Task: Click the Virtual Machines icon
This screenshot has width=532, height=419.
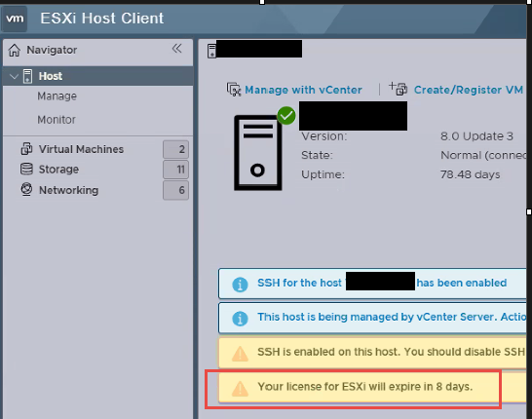Action: pos(27,149)
